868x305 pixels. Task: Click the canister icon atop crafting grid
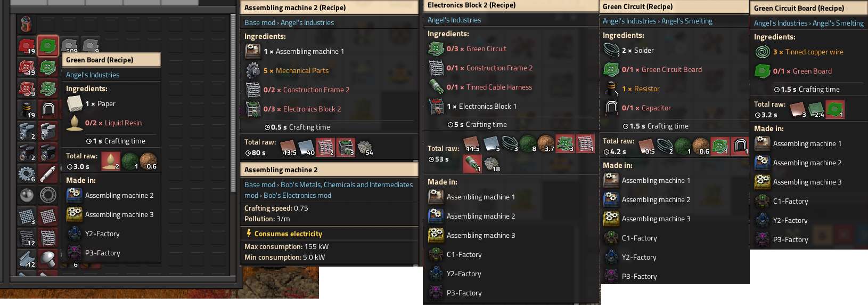(x=27, y=24)
